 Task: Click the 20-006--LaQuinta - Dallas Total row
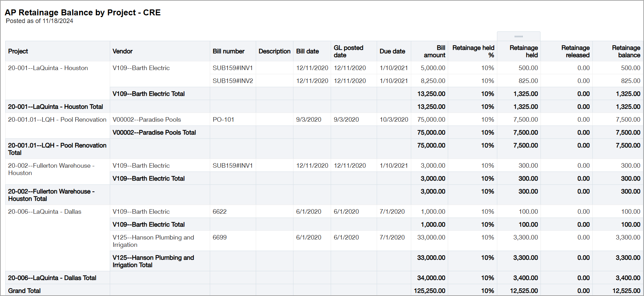click(52, 278)
